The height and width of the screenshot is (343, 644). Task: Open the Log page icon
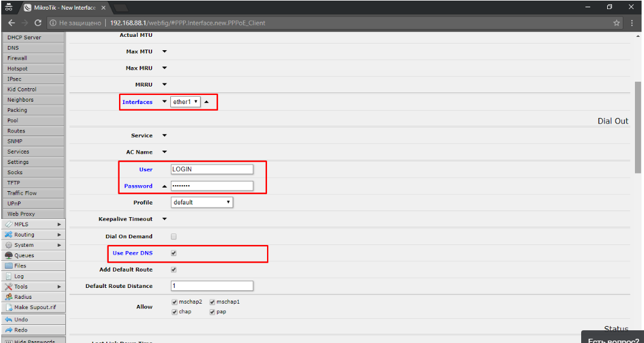click(8, 276)
